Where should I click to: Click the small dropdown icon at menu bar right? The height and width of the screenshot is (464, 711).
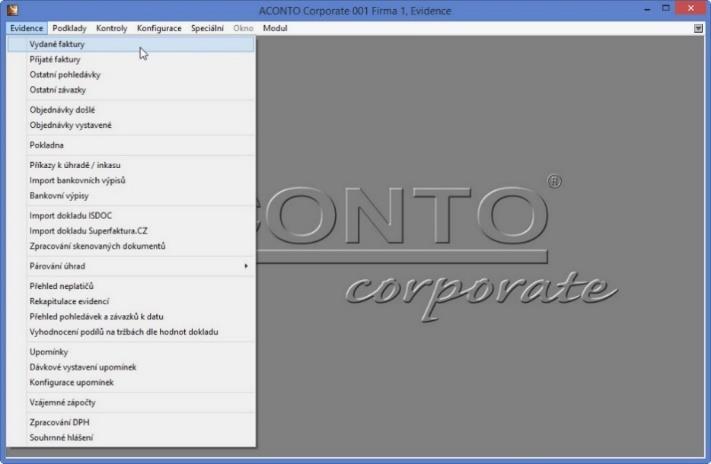[698, 29]
